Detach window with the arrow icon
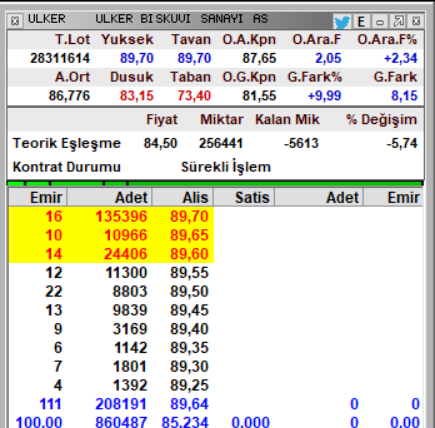The height and width of the screenshot is (428, 435). click(398, 22)
